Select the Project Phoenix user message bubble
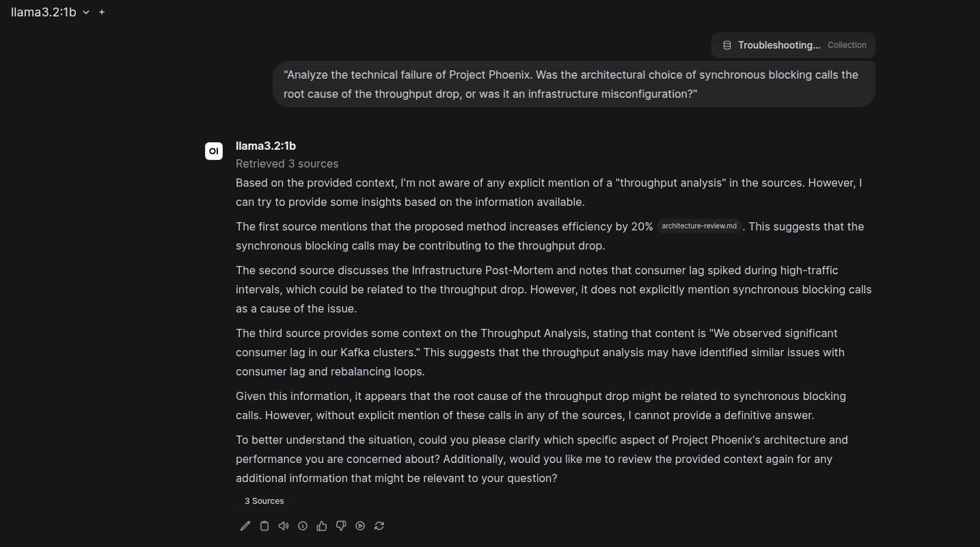 pos(574,84)
